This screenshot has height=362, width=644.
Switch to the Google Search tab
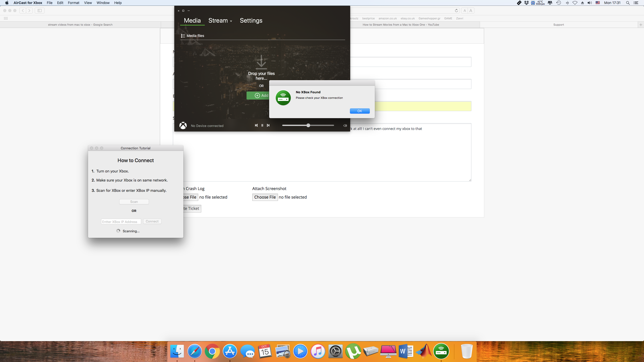[x=80, y=25]
